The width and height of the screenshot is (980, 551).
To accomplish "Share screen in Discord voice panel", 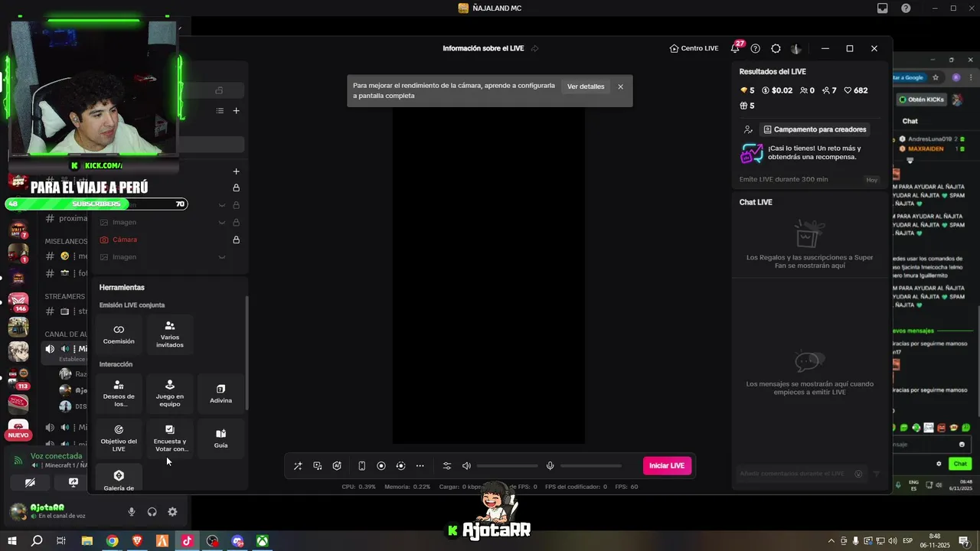I will coord(73,483).
